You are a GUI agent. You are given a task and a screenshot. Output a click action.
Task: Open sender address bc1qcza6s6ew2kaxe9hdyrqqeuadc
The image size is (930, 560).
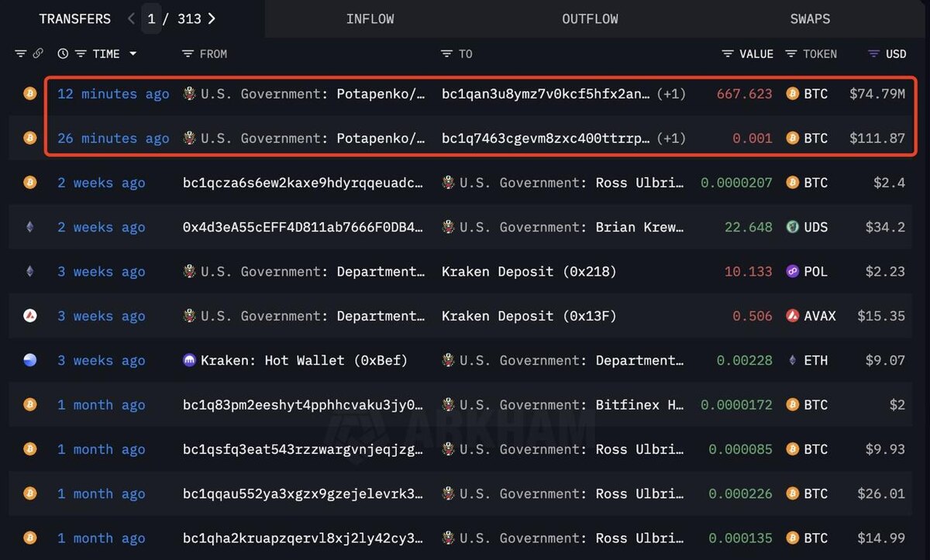[x=303, y=183]
